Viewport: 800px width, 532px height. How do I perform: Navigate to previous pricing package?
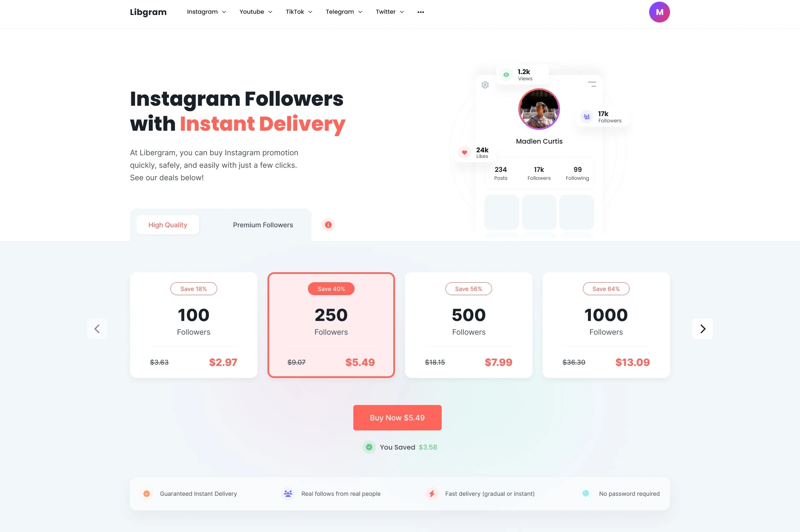click(96, 328)
